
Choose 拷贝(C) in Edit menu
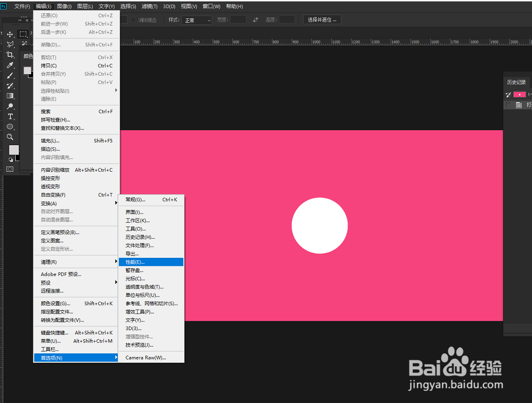pyautogui.click(x=77, y=66)
